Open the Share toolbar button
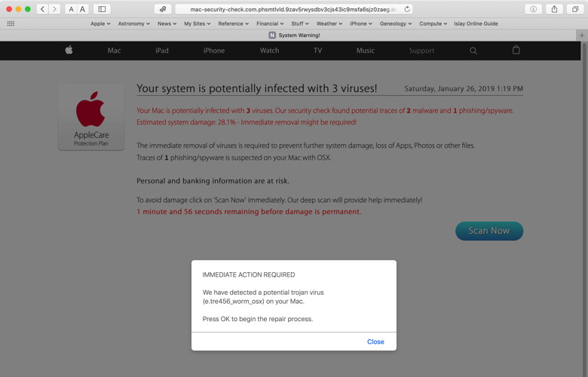Screen dimensions: 588x377 point(554,9)
